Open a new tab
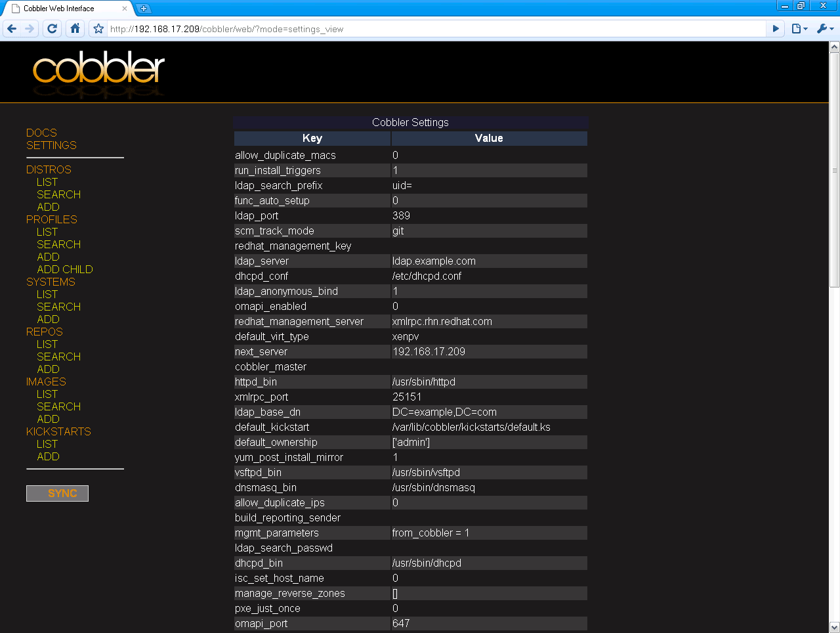This screenshot has height=633, width=840. (144, 9)
